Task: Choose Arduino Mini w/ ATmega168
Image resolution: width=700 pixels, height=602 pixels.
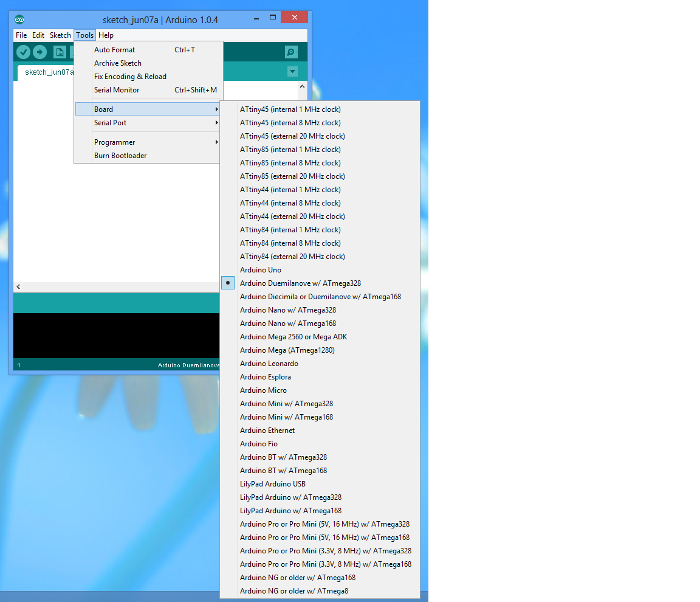Action: tap(320, 417)
